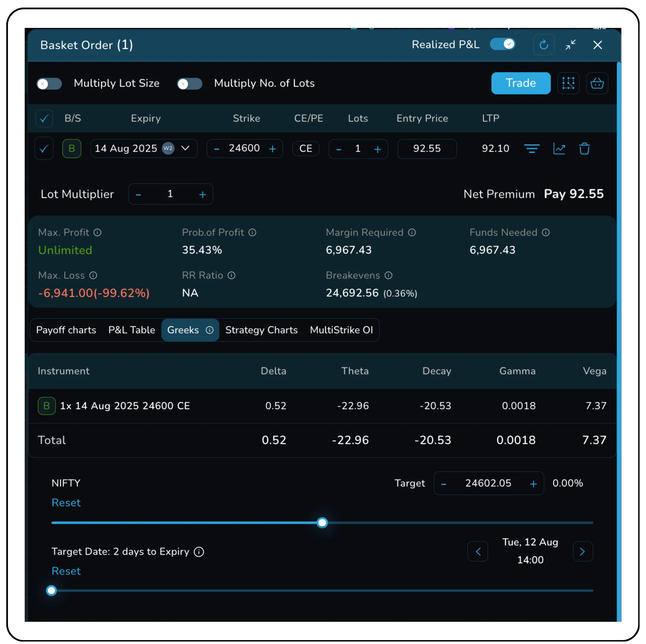
Task: Open the option chain grid icon
Action: pyautogui.click(x=568, y=83)
